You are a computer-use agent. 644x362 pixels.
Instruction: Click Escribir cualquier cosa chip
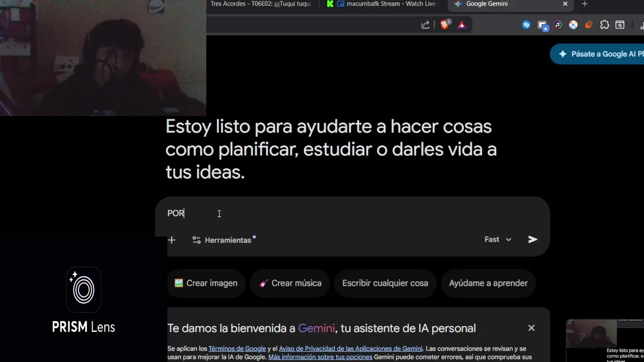point(385,283)
